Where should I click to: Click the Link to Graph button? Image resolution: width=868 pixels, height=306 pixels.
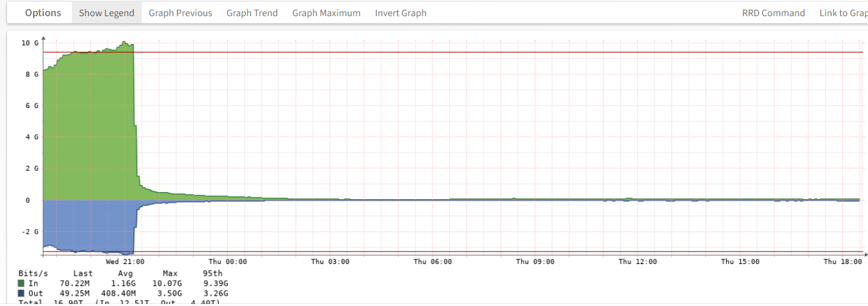tap(843, 13)
